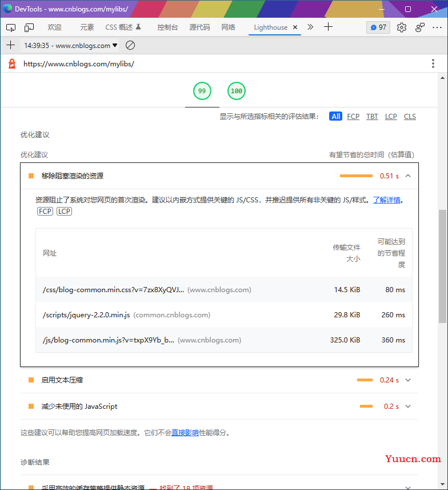Click the scrollbar up arrow
448x490 pixels.
pos(442,78)
